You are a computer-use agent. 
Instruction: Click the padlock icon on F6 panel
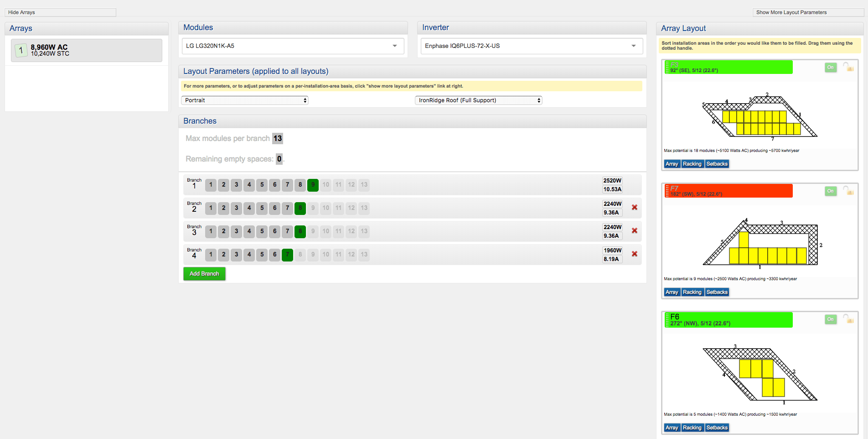(848, 319)
